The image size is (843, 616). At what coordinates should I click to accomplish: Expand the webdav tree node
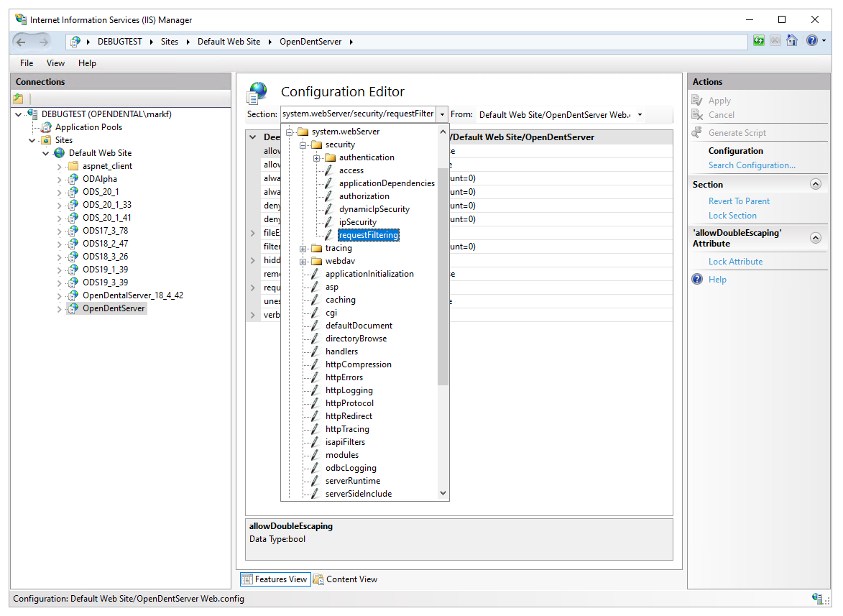[x=303, y=261]
